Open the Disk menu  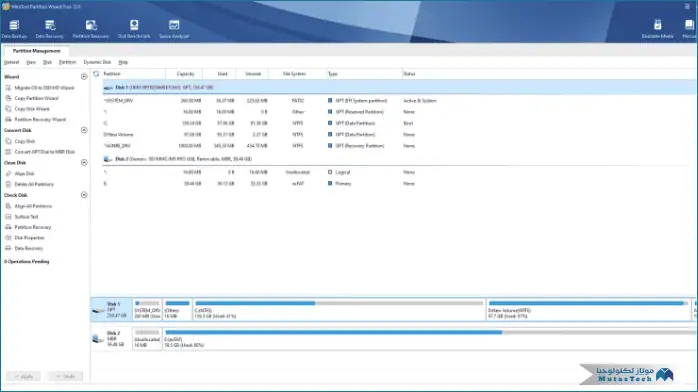(47, 62)
